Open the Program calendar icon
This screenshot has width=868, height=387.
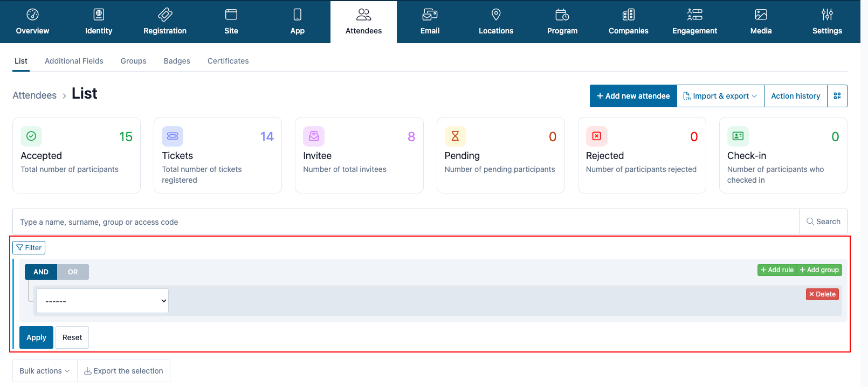(562, 15)
